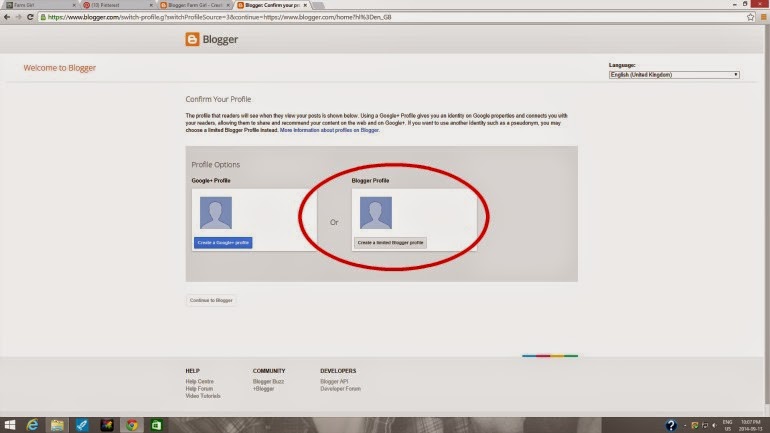Switch to the Farm Girl tab
The image size is (770, 433).
(39, 5)
